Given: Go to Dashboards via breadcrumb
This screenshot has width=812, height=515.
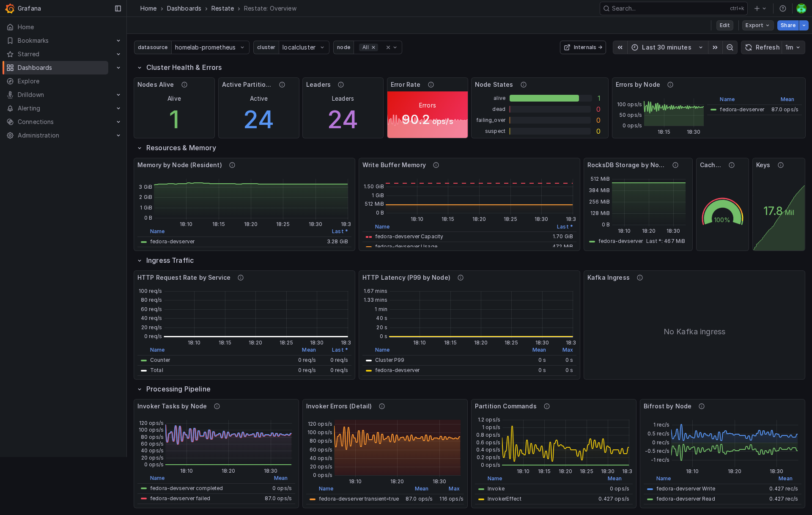Looking at the screenshot, I should pyautogui.click(x=184, y=8).
